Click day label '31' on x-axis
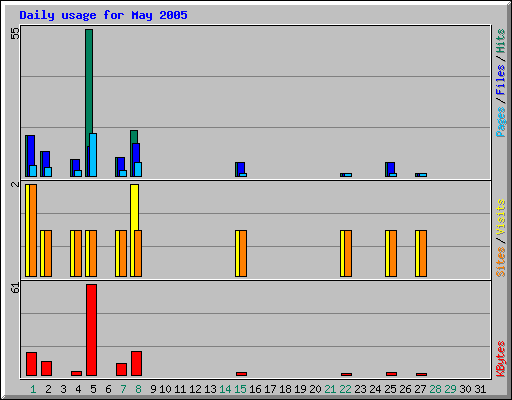The height and width of the screenshot is (400, 512). (480, 389)
